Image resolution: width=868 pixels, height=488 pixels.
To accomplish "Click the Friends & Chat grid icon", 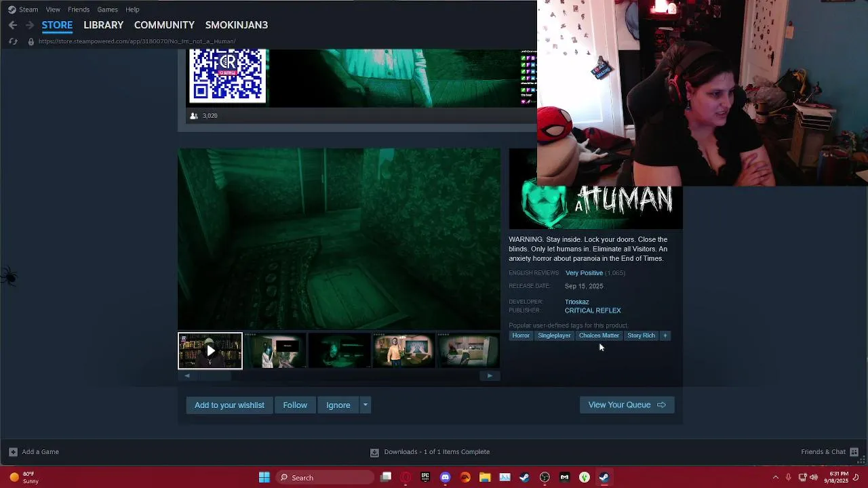I will (854, 452).
